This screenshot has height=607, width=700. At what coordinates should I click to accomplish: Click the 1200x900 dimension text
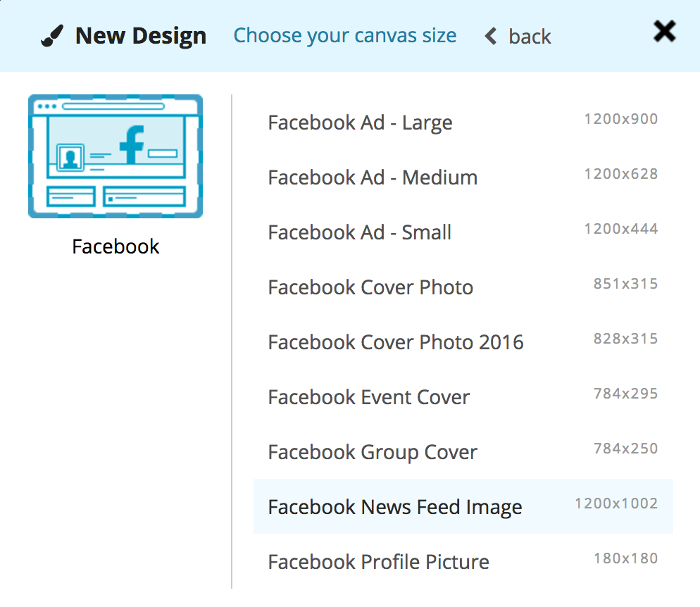click(621, 118)
